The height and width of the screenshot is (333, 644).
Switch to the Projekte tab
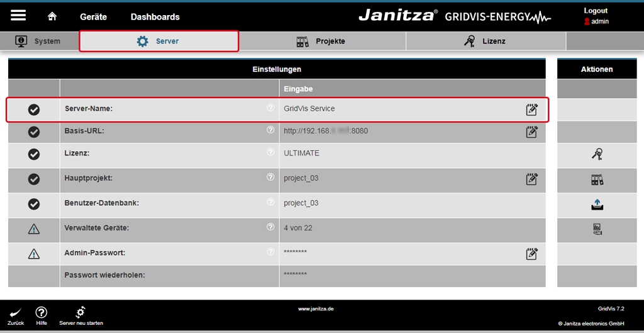pyautogui.click(x=321, y=42)
